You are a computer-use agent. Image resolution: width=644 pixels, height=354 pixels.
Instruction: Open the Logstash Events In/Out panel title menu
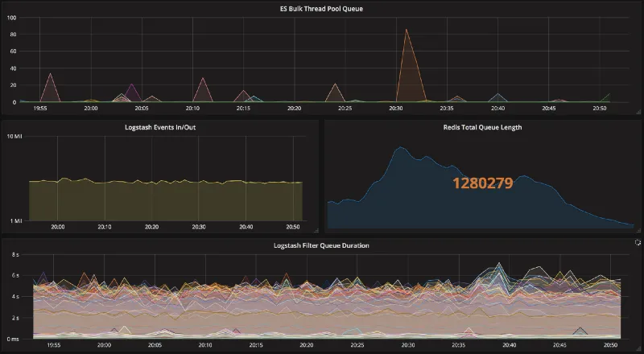point(161,126)
